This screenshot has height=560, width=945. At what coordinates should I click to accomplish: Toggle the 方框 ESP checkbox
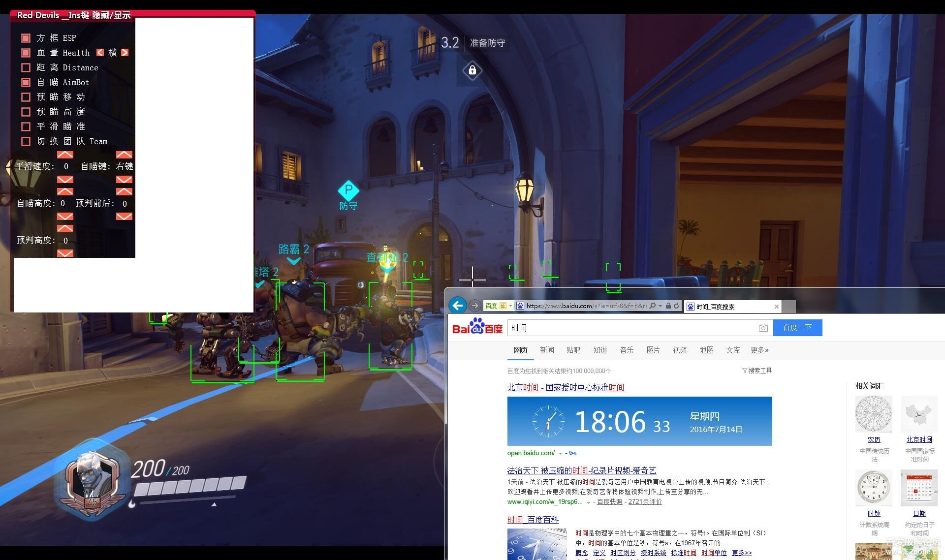point(26,38)
